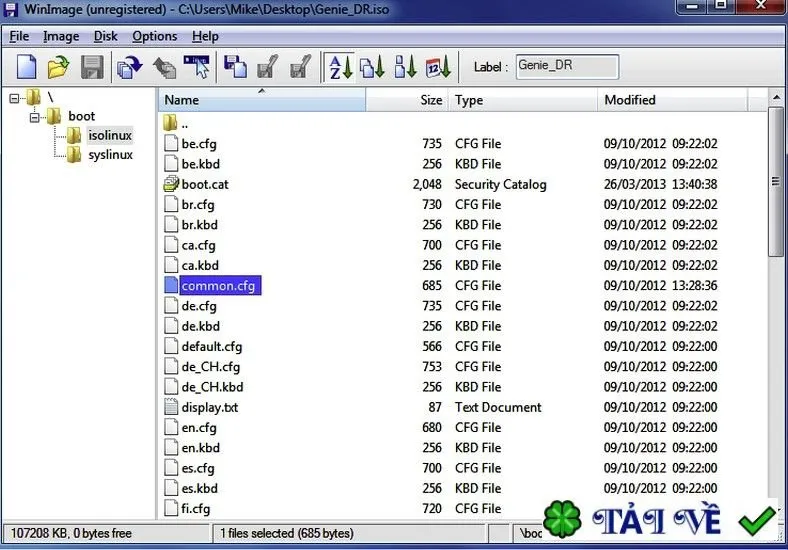
Task: Collapse the root folder tree node
Action: click(15, 98)
